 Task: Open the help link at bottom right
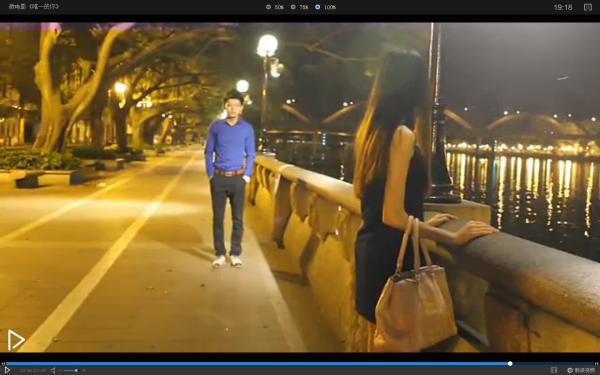(581, 370)
